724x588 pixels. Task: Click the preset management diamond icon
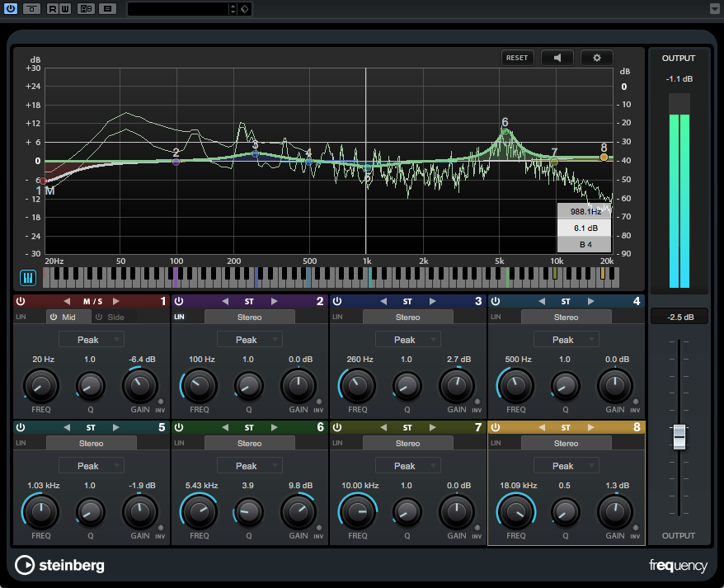246,9
